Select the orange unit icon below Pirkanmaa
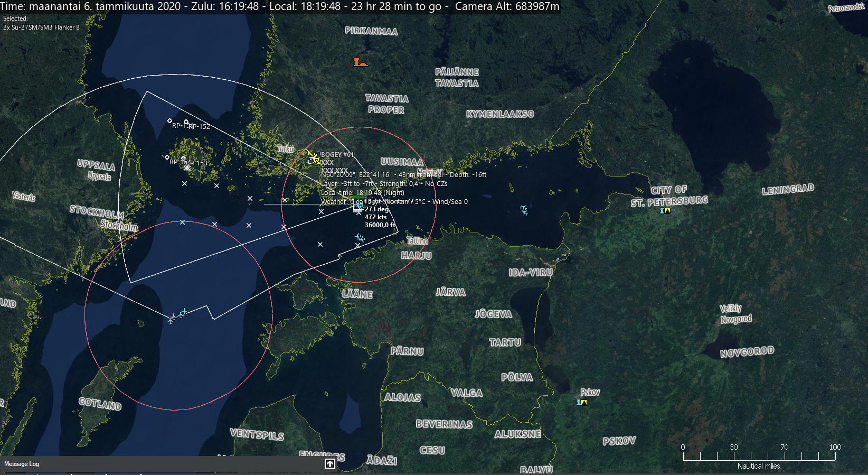 click(360, 63)
